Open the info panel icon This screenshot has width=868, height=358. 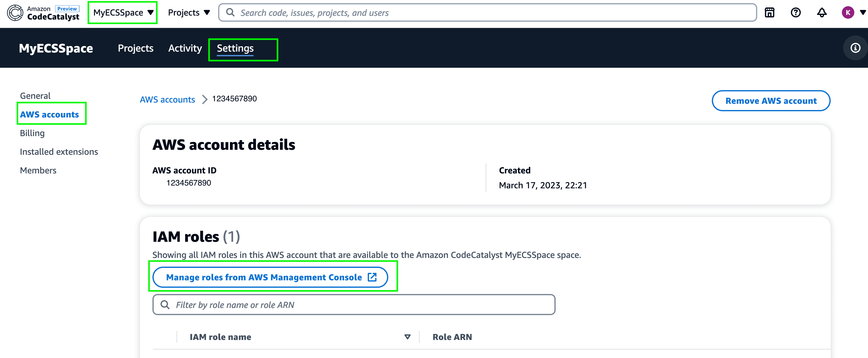click(855, 48)
